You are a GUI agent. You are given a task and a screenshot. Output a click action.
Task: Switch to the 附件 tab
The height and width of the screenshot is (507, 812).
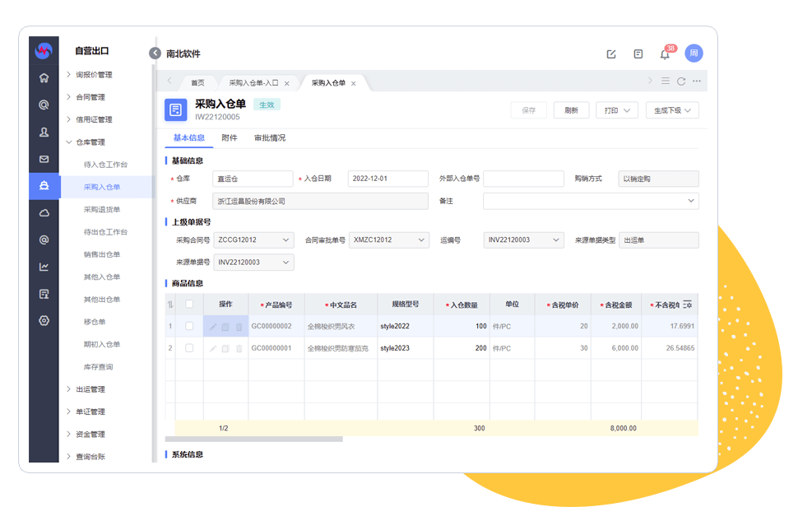click(x=230, y=138)
